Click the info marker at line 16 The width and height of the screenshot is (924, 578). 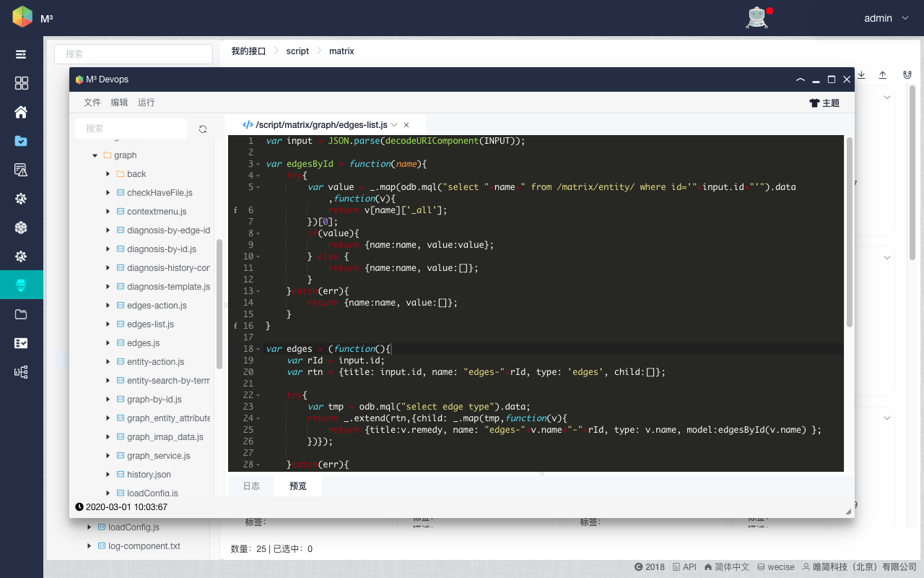235,326
